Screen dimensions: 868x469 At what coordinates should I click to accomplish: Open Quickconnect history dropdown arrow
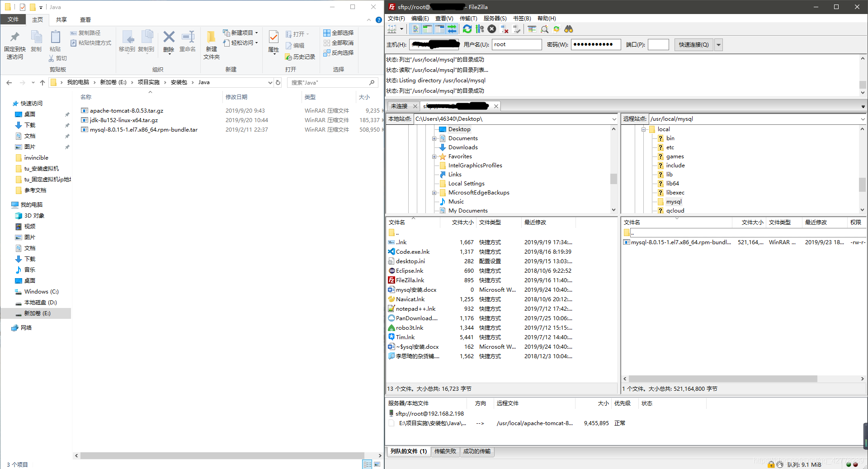pos(718,45)
